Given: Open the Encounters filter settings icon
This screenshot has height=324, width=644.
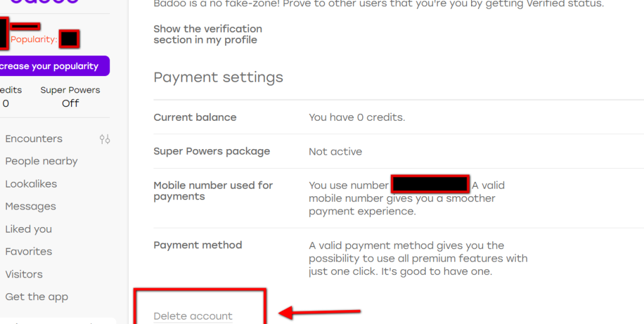Looking at the screenshot, I should (104, 139).
